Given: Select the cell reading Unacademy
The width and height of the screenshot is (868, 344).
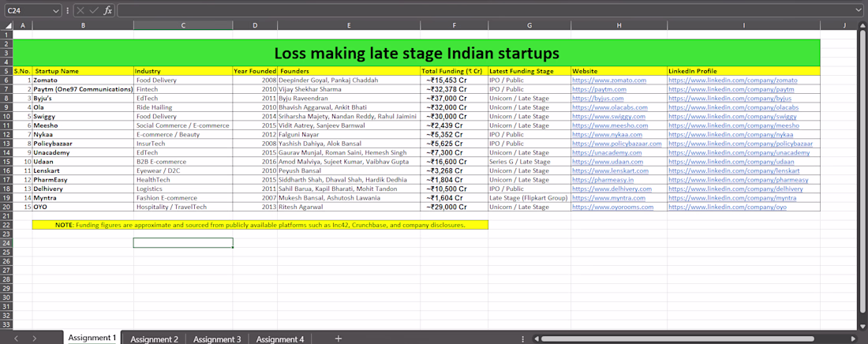Looking at the screenshot, I should (83, 153).
